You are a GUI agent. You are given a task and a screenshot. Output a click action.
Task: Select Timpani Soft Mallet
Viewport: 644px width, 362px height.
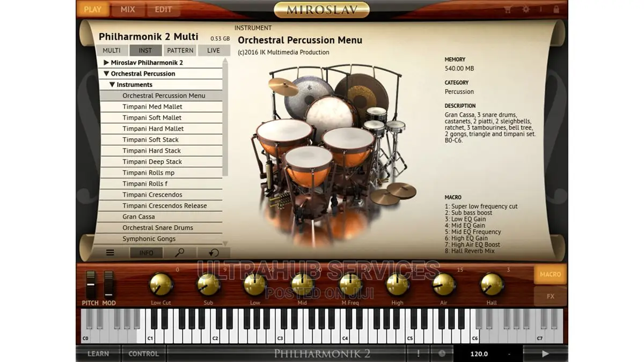coord(161,117)
